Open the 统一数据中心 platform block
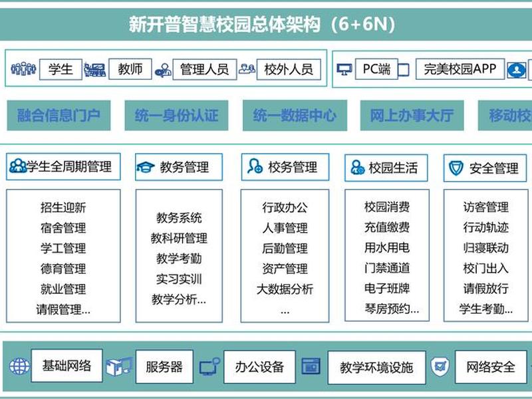Viewport: 532px width, 399px height. pos(295,115)
